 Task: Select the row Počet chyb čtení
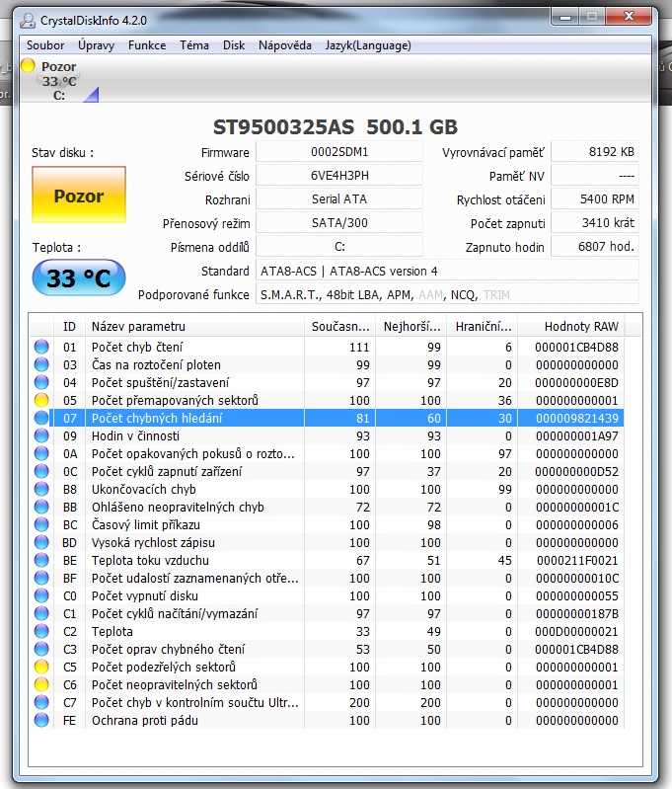point(327,347)
